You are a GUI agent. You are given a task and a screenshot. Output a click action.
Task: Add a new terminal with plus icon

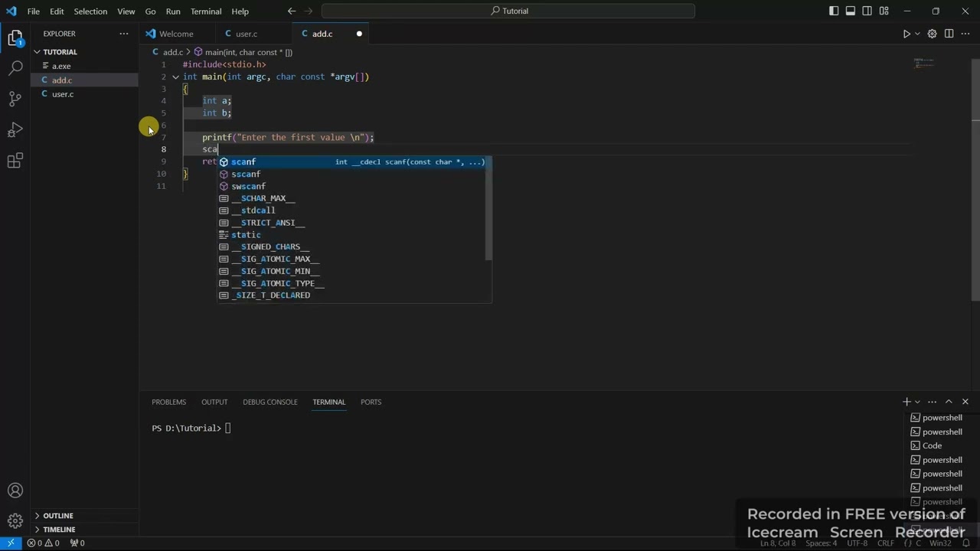[906, 402]
